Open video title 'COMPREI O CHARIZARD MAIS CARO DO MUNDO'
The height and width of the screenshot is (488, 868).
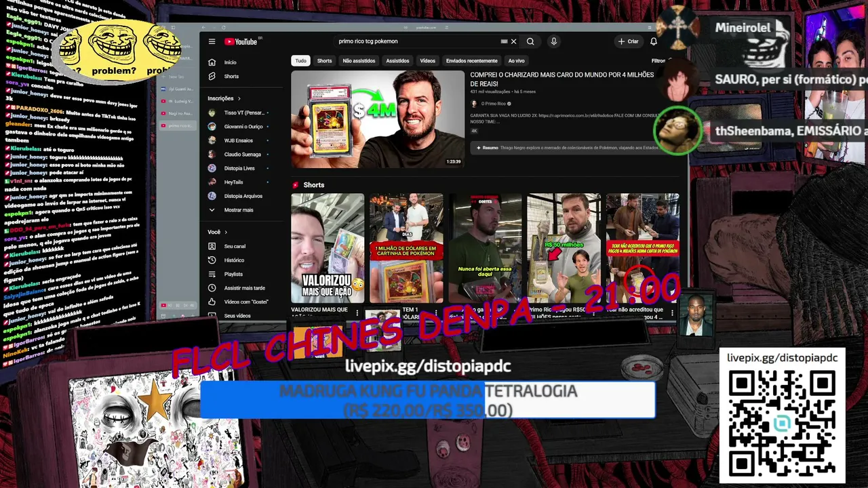click(x=561, y=79)
